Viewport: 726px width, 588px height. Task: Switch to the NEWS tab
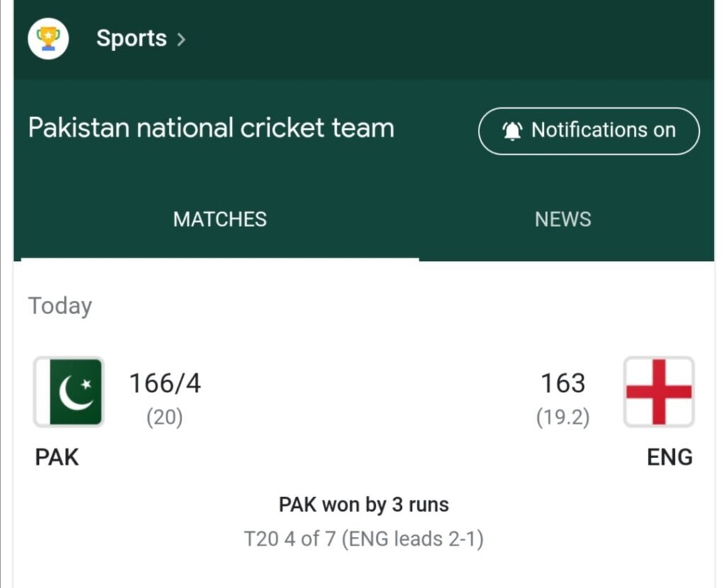coord(562,219)
